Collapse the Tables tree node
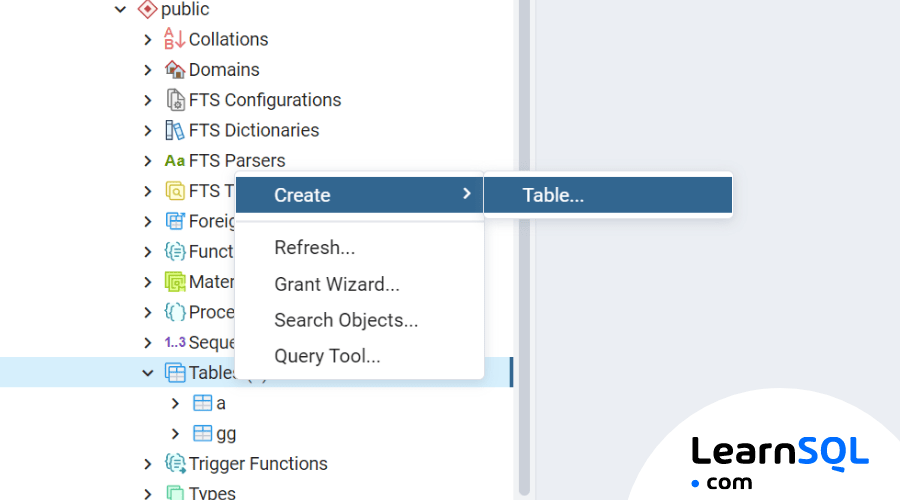Image resolution: width=900 pixels, height=500 pixels. pyautogui.click(x=148, y=373)
